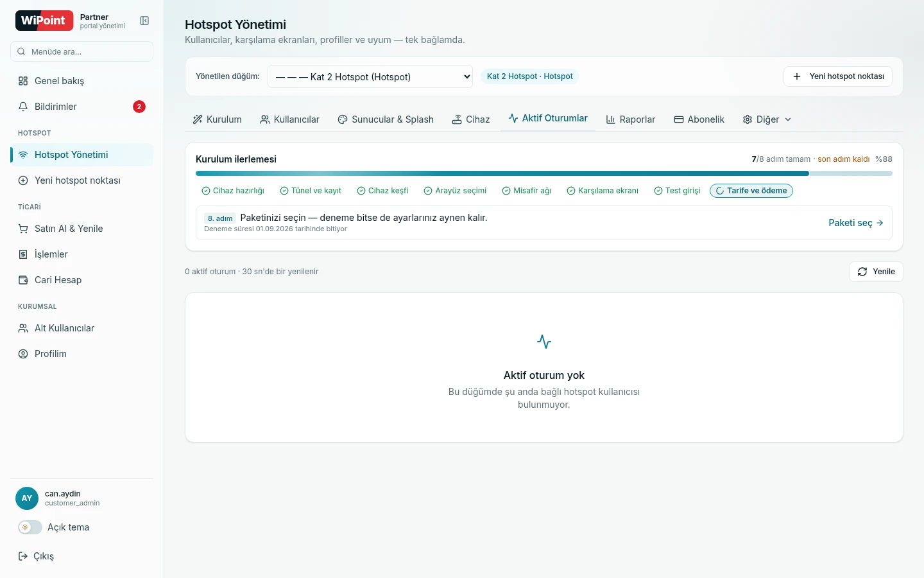924x578 pixels.
Task: Click the AY user avatar
Action: click(x=27, y=498)
